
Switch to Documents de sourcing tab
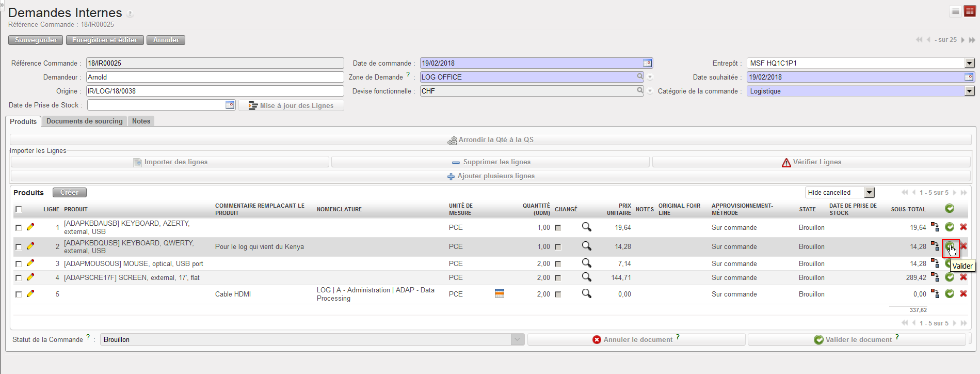[85, 121]
